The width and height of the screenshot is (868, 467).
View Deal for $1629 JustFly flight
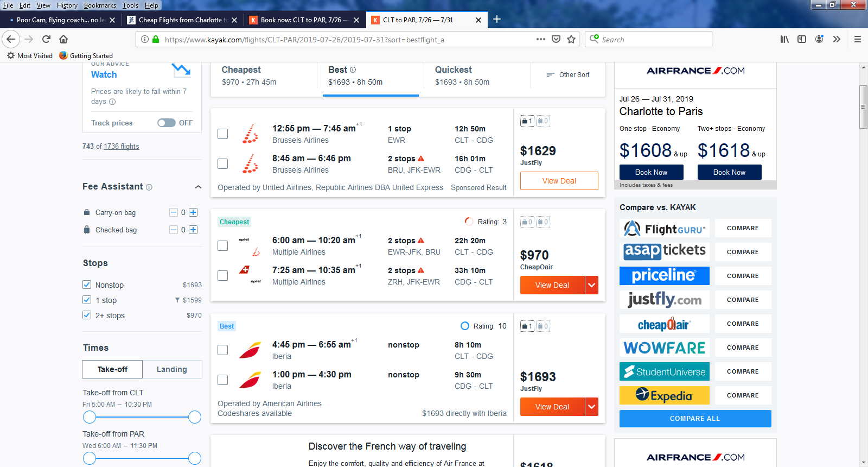tap(559, 181)
